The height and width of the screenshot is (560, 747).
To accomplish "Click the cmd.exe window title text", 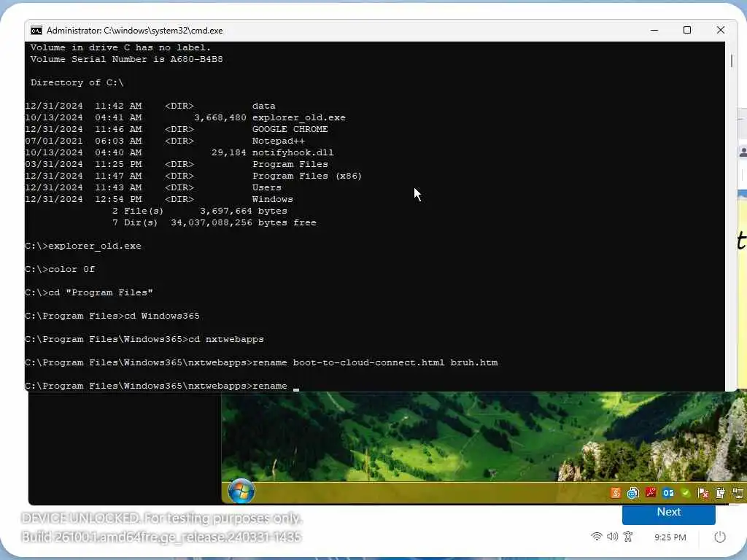I will coord(135,31).
